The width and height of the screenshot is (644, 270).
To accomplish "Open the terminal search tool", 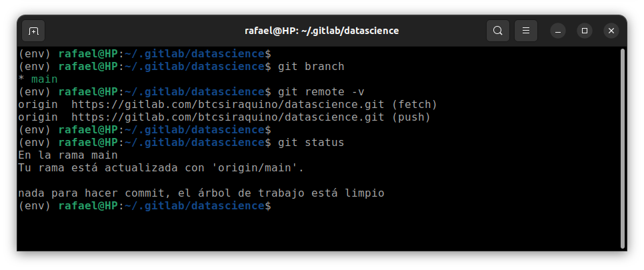I will [498, 31].
